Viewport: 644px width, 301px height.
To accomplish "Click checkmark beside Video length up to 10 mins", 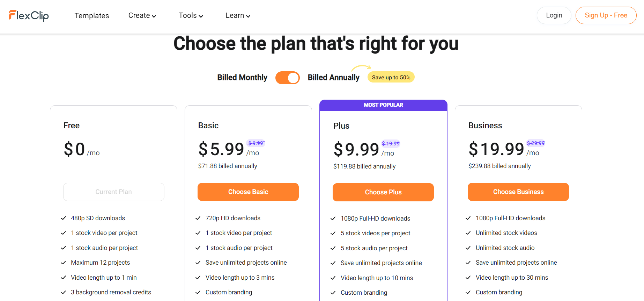I will [333, 278].
